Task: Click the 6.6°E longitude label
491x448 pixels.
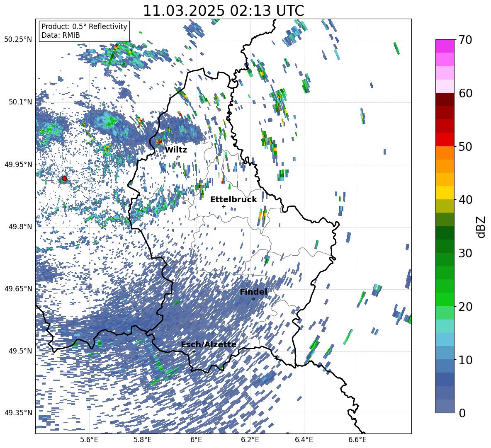Action: [x=357, y=440]
